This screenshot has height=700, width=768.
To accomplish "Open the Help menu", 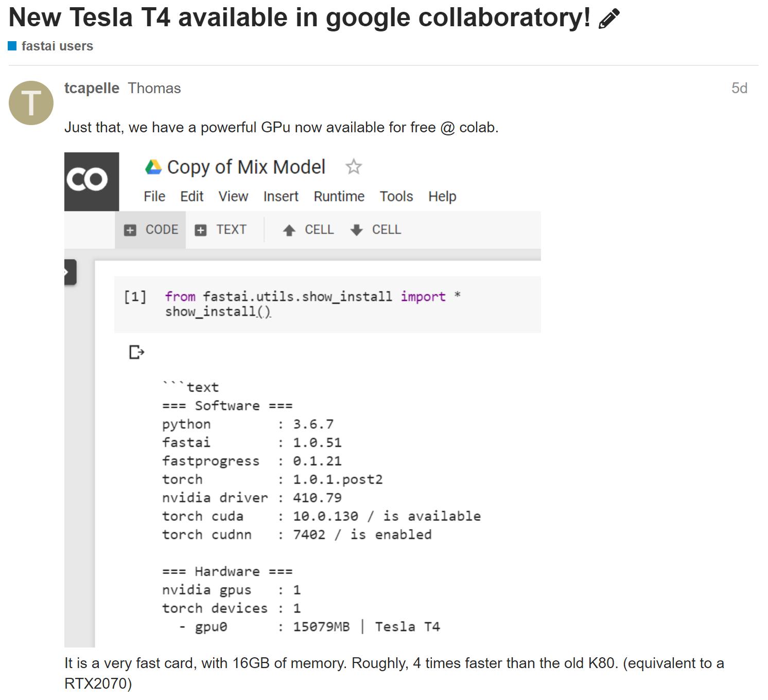I will 442,197.
